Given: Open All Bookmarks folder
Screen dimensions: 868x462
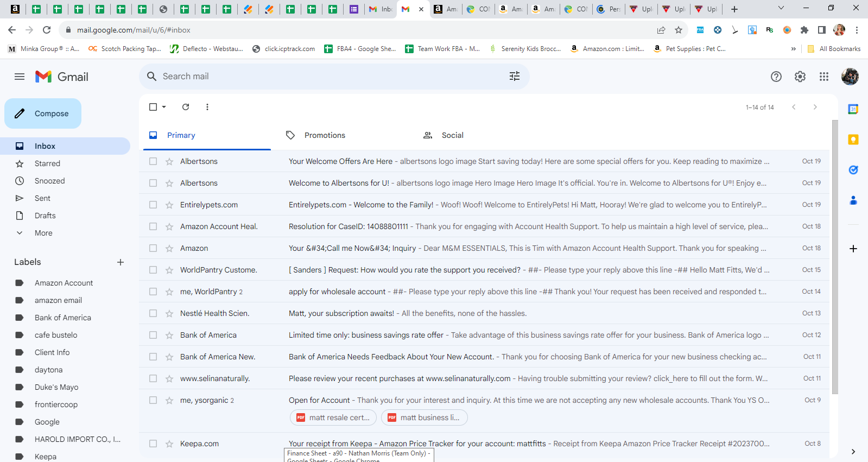Looking at the screenshot, I should pyautogui.click(x=834, y=49).
